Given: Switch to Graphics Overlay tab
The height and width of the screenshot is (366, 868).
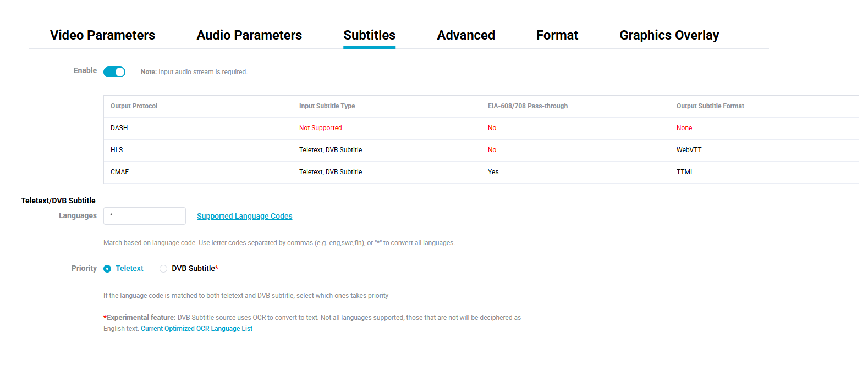Looking at the screenshot, I should (669, 35).
